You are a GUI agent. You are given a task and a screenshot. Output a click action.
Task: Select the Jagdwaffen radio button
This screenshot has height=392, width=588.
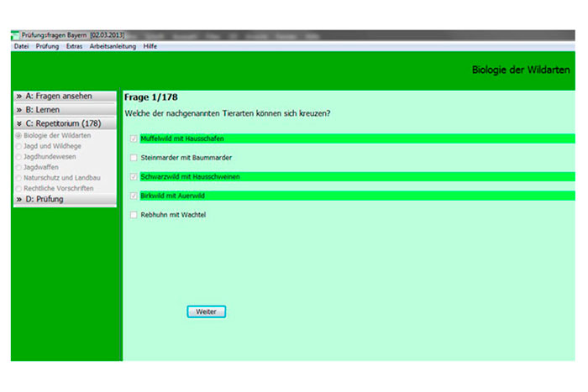coord(18,167)
